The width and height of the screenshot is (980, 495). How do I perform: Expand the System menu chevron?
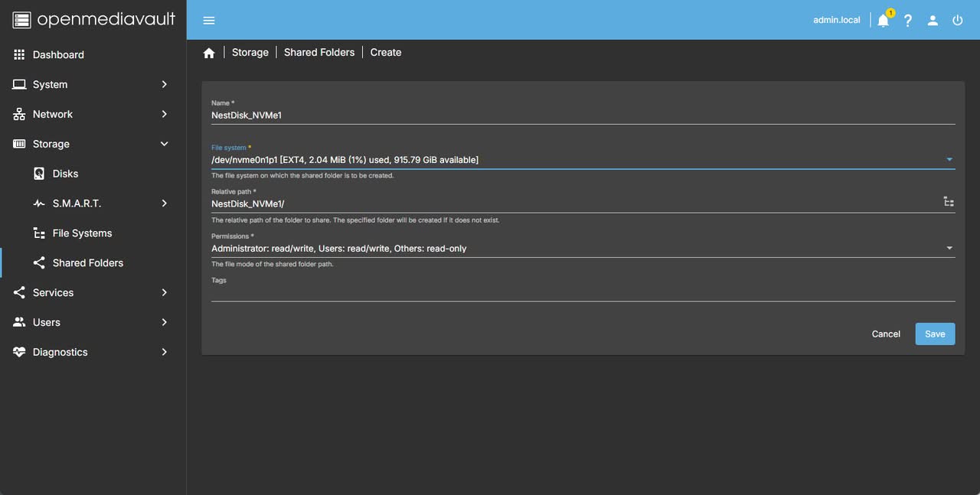click(x=164, y=85)
